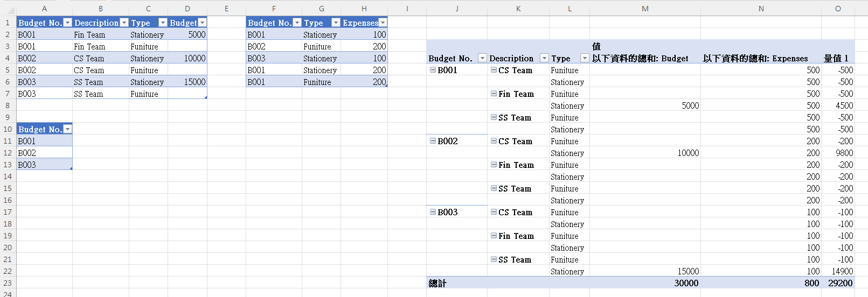Click Type filter arrow in column G
Viewport: 868px width, 297px height.
[336, 23]
